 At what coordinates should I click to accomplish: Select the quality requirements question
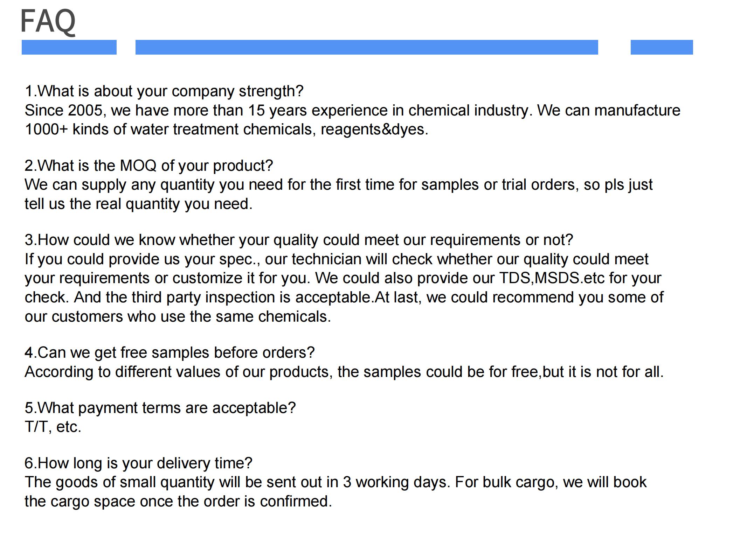click(x=298, y=240)
